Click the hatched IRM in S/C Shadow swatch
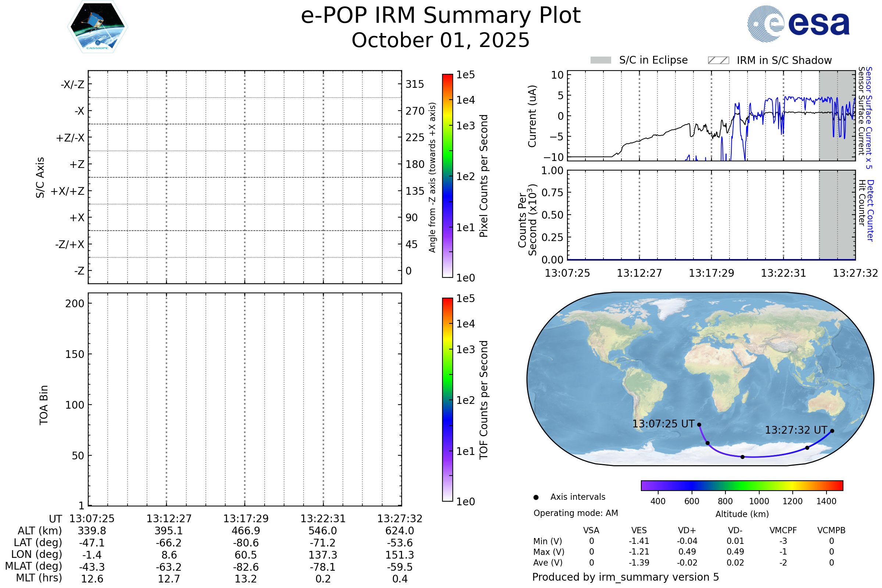This screenshot has width=882, height=588. [x=718, y=60]
